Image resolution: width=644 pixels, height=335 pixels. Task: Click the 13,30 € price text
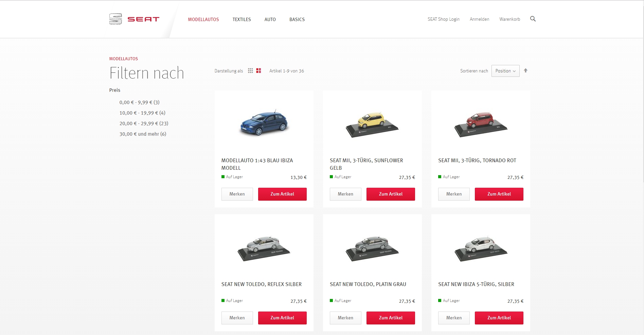299,178
